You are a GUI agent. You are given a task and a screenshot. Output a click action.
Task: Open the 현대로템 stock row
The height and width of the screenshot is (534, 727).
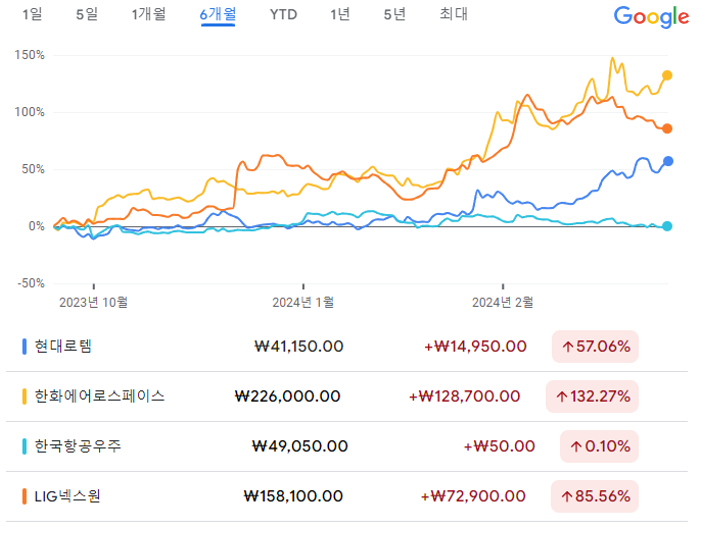[347, 346]
